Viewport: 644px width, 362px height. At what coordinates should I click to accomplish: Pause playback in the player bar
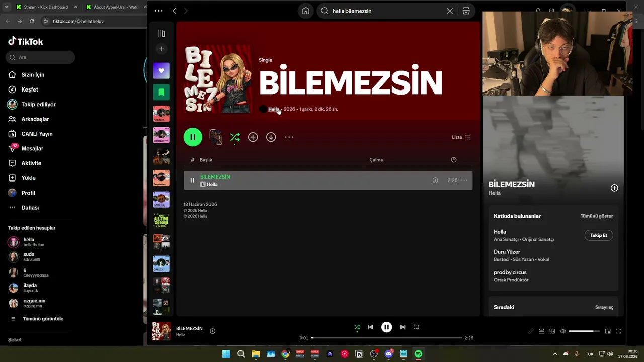[x=386, y=327]
